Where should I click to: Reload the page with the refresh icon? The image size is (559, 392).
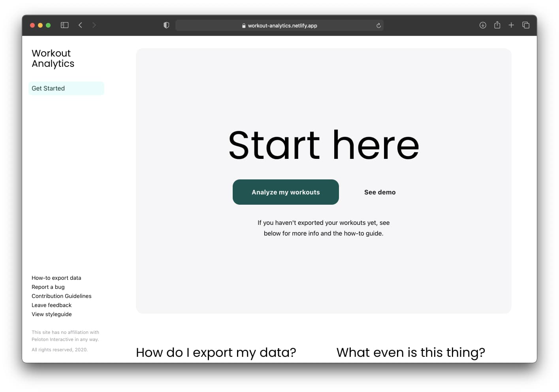pyautogui.click(x=378, y=26)
